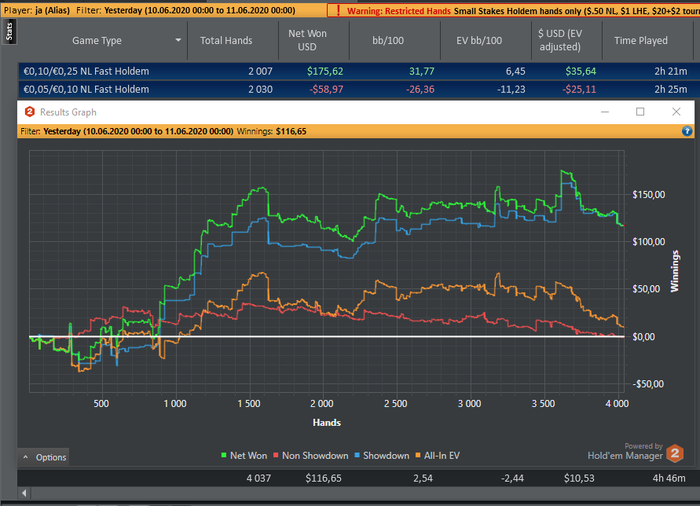Viewport: 700px width, 506px height.
Task: Sort by bb/100 column header
Action: coord(388,41)
